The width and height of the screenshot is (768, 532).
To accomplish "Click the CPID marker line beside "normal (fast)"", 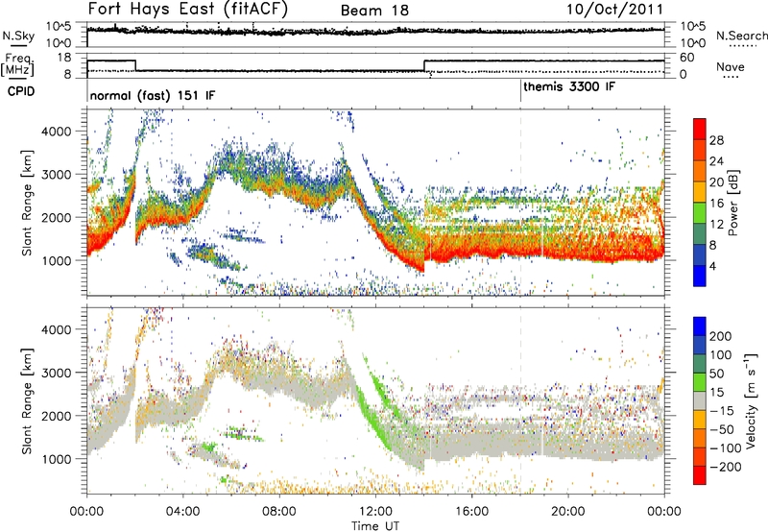I will coord(87,91).
